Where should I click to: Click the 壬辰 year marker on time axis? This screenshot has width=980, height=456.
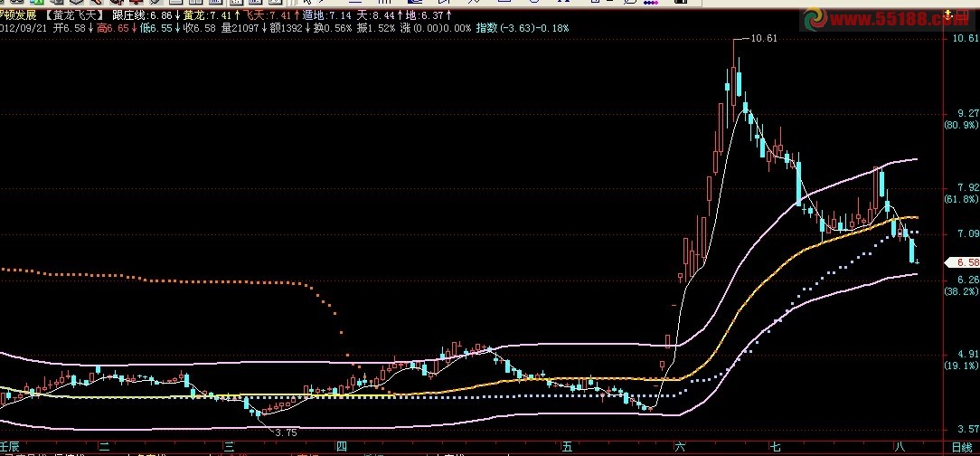[x=10, y=447]
